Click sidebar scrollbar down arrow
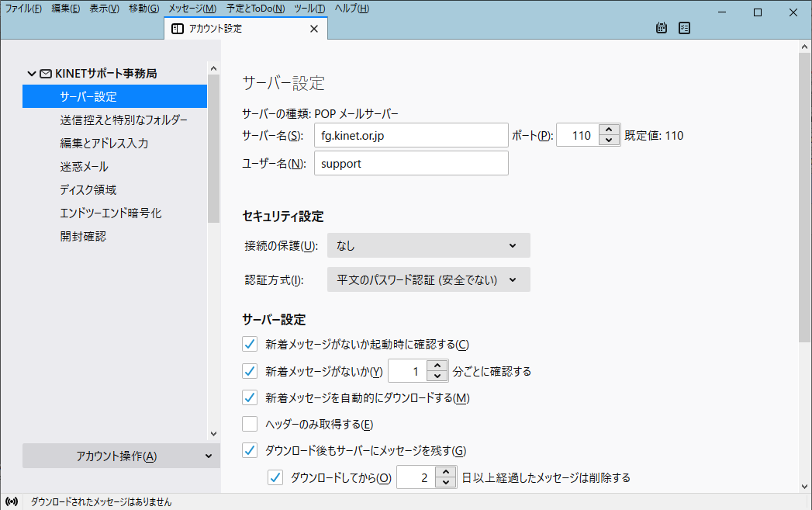 coord(213,434)
